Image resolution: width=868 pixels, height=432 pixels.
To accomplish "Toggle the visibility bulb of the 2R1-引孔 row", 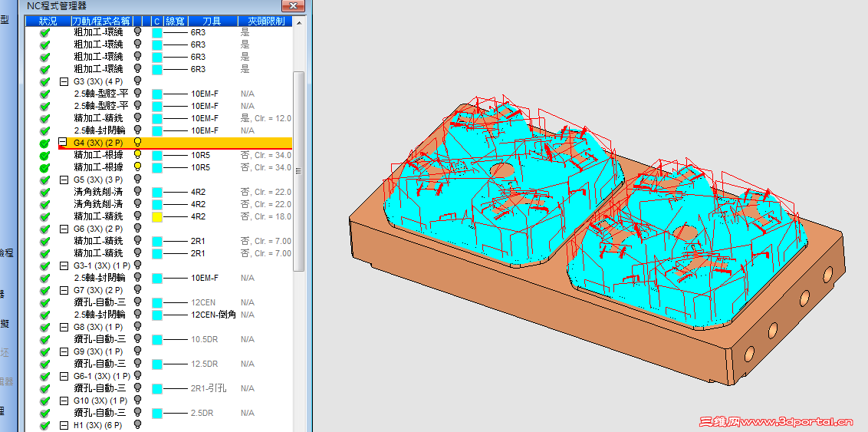I will tap(138, 387).
